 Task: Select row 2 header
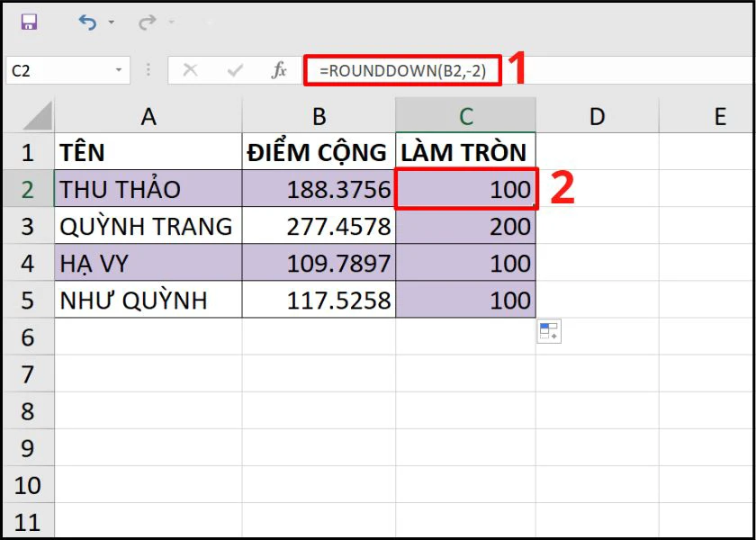28,188
